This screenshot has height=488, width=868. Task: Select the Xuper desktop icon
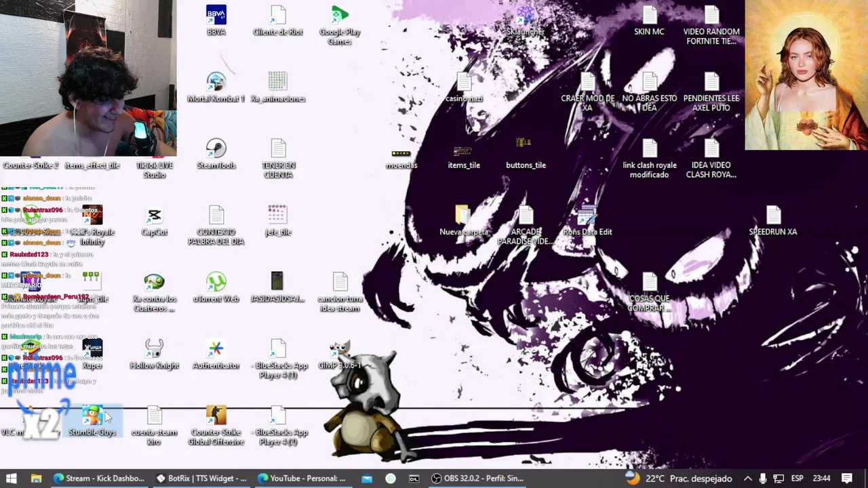point(92,354)
